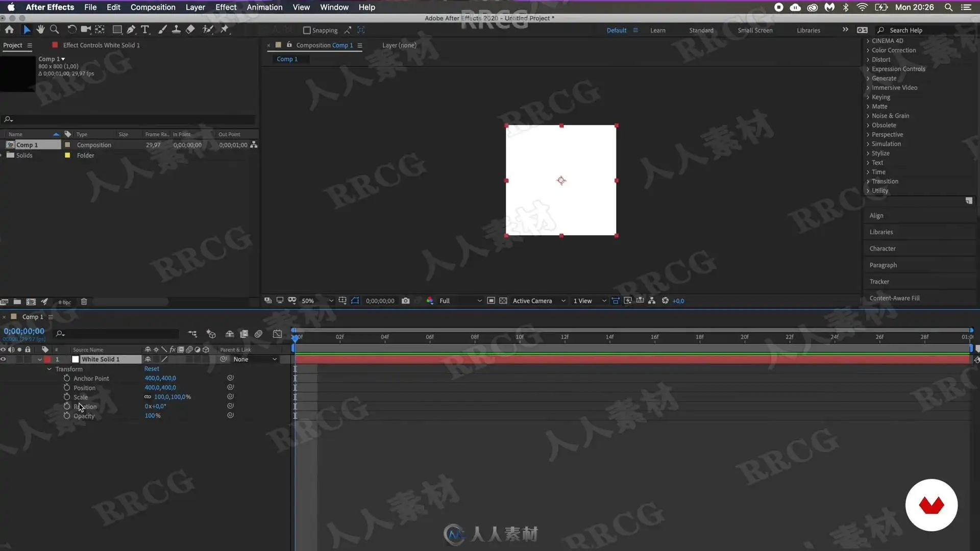Toggle the Snapping checkbox
This screenshot has height=551, width=980.
(x=307, y=30)
